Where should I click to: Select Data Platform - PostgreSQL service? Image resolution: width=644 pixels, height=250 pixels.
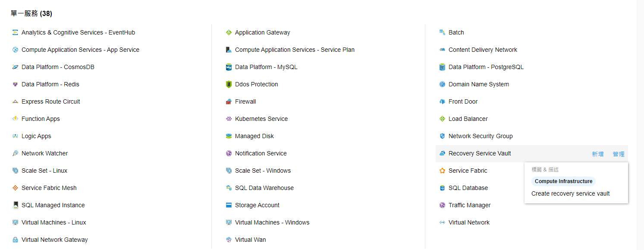pyautogui.click(x=486, y=67)
